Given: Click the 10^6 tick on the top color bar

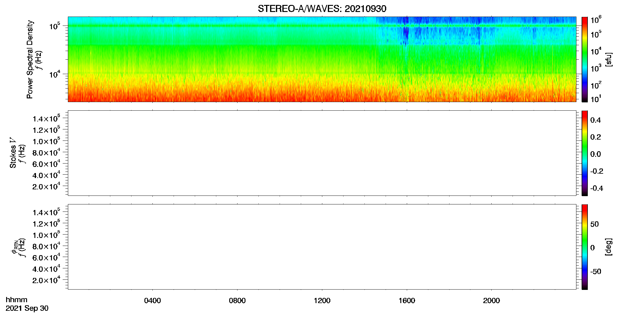Looking at the screenshot, I should coord(596,20).
